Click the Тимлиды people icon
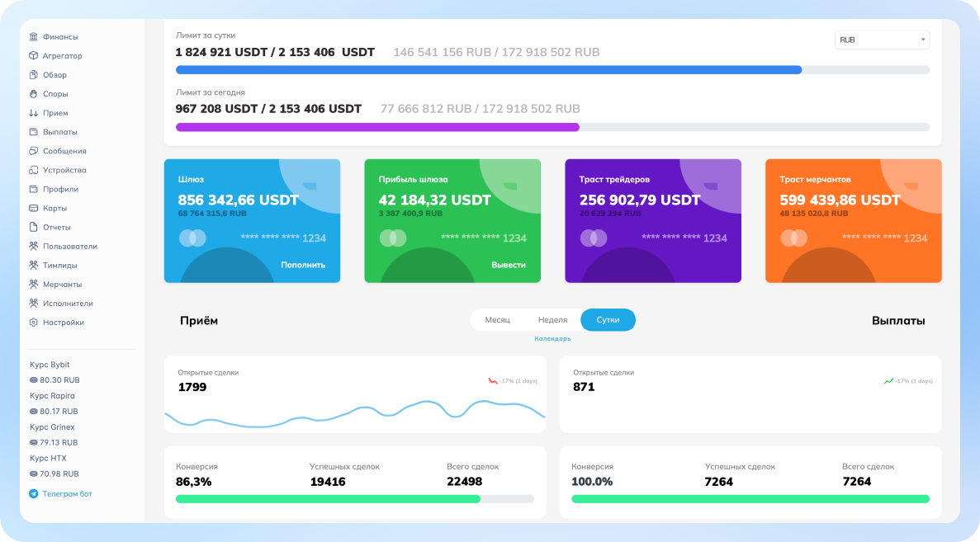Image resolution: width=980 pixels, height=542 pixels. point(34,266)
